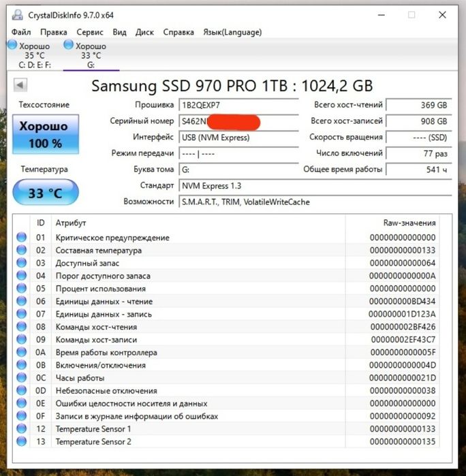Click the Режим передачи field
This screenshot has width=466, height=476.
pos(238,154)
